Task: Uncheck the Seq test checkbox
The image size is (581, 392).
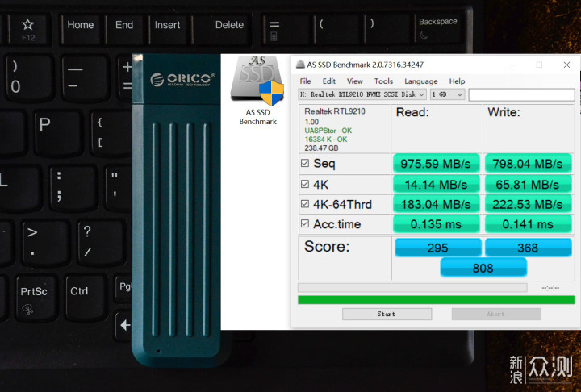Action: (305, 163)
